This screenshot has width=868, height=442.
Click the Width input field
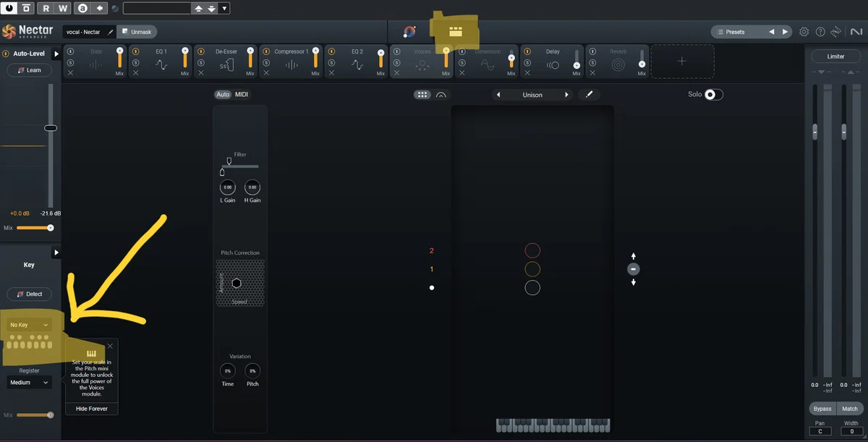[851, 431]
